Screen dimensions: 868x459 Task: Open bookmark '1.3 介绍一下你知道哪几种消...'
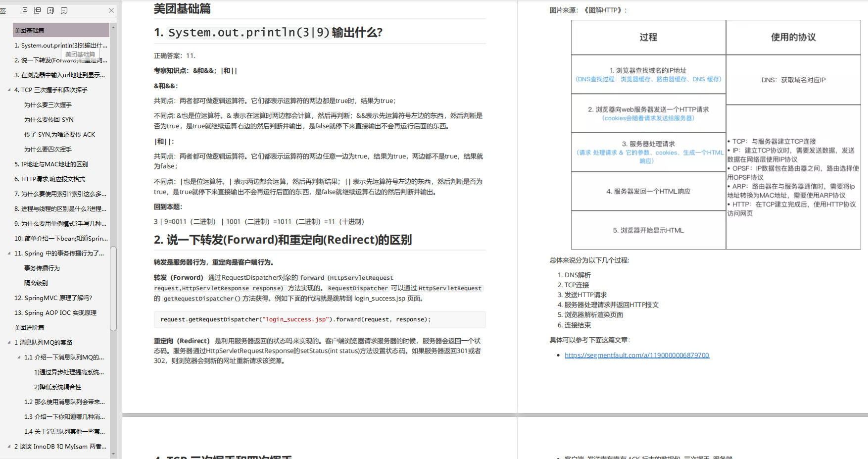coord(64,417)
